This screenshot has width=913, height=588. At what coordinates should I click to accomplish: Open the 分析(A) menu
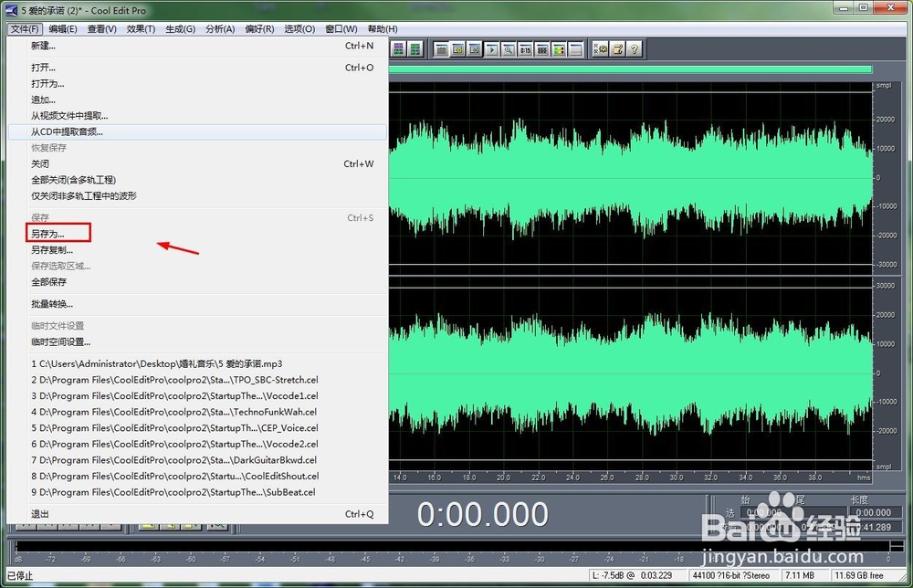pyautogui.click(x=220, y=29)
